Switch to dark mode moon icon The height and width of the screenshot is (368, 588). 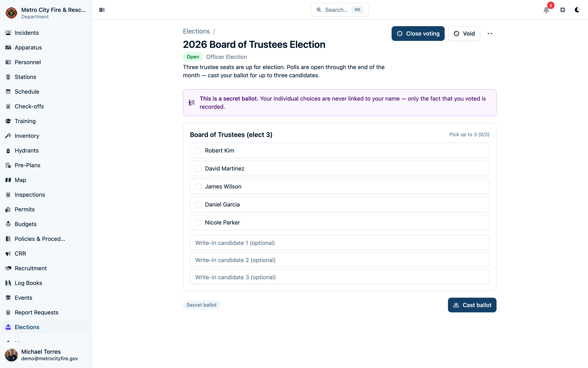coord(577,10)
